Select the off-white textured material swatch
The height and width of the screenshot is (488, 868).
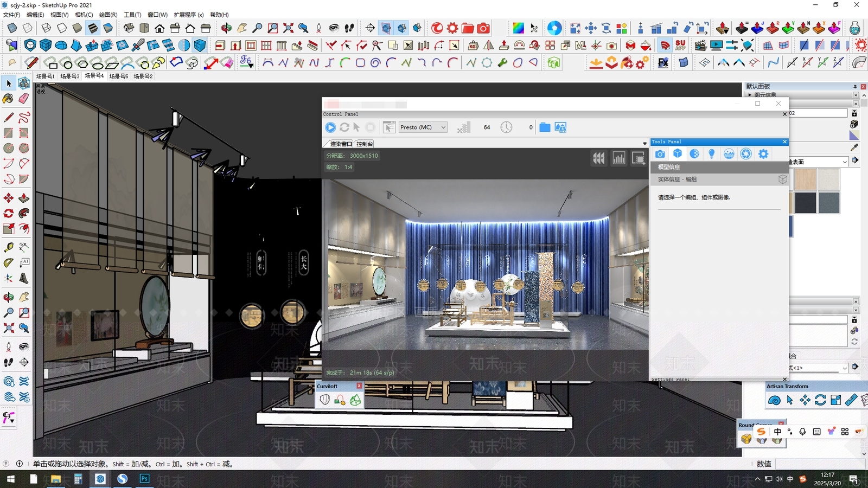point(829,179)
